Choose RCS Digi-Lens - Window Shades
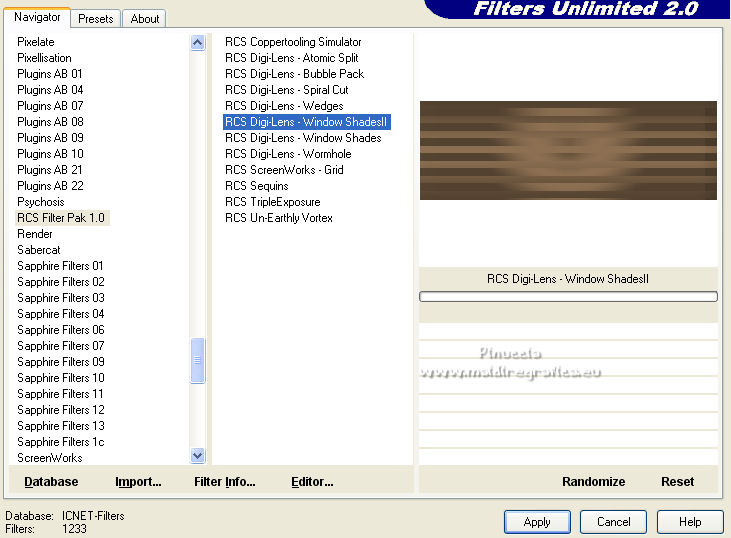This screenshot has height=538, width=731. 303,138
